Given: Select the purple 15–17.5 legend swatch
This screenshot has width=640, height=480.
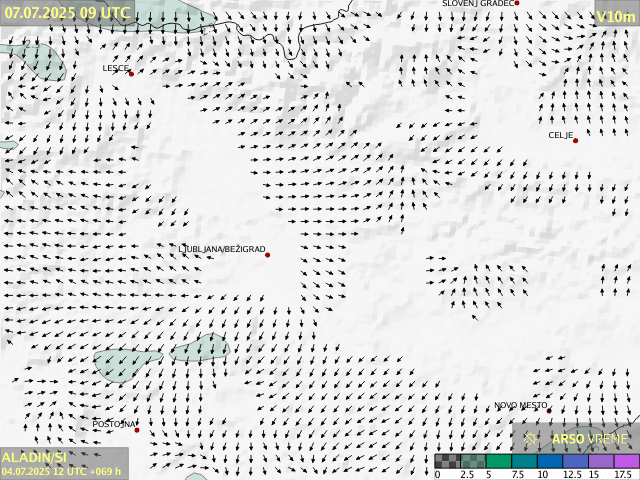Looking at the screenshot, I should (602, 461).
